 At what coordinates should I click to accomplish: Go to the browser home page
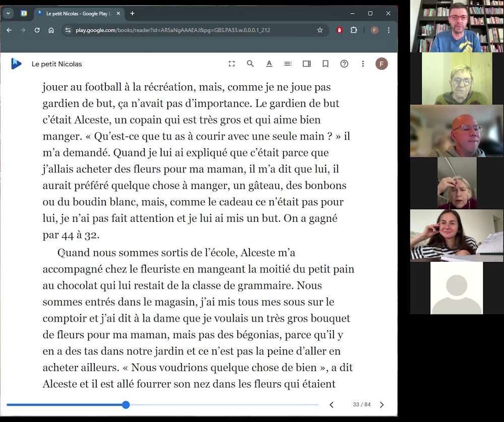(51, 30)
